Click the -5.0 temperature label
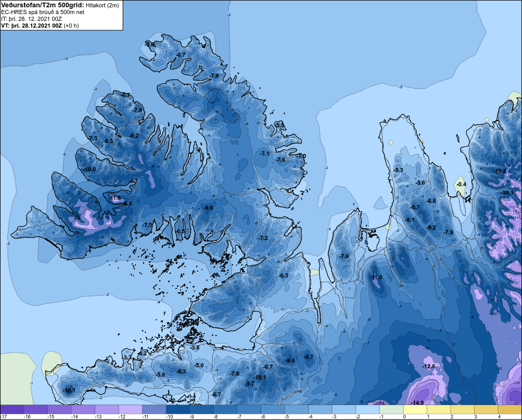 [199, 365]
